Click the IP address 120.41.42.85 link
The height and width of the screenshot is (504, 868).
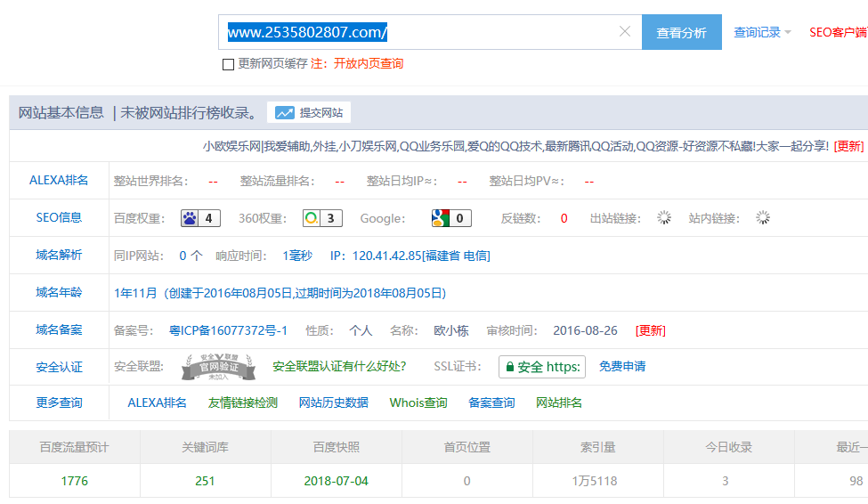pyautogui.click(x=421, y=256)
